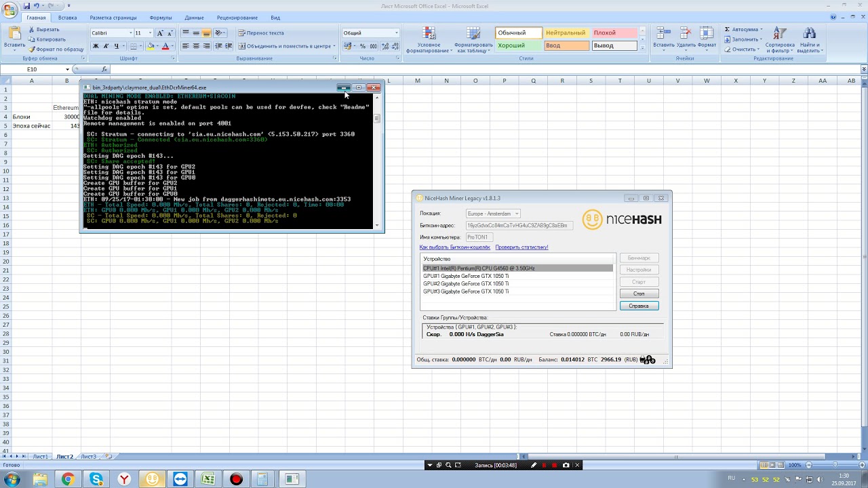868x488 pixels.
Task: Open the Europe - Amsterdam location dropdown
Action: point(493,213)
